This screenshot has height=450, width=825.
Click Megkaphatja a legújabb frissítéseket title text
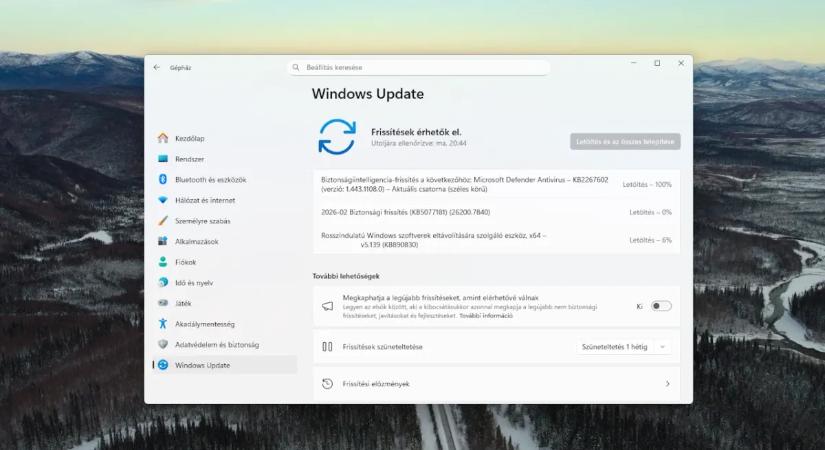(440, 297)
